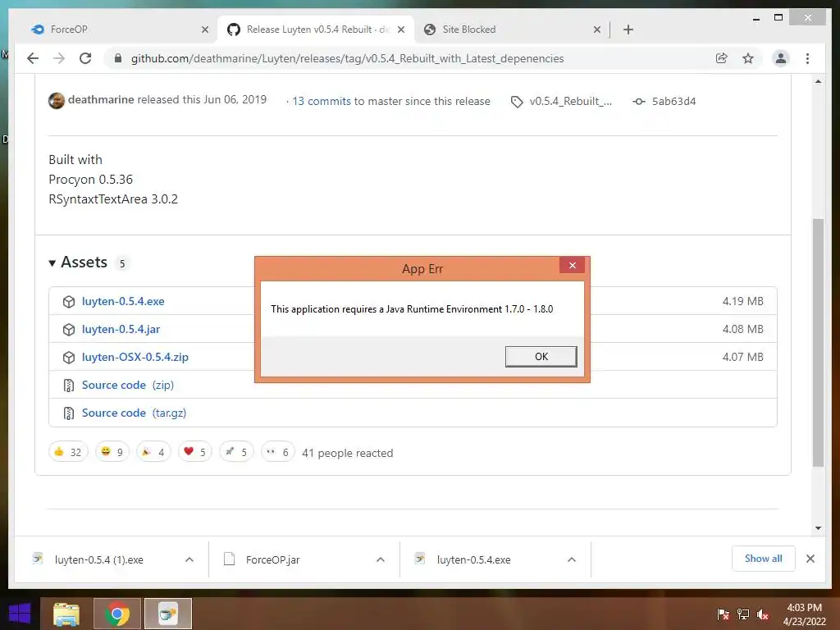The image size is (840, 630).
Task: Go back to the previous page
Action: click(33, 58)
